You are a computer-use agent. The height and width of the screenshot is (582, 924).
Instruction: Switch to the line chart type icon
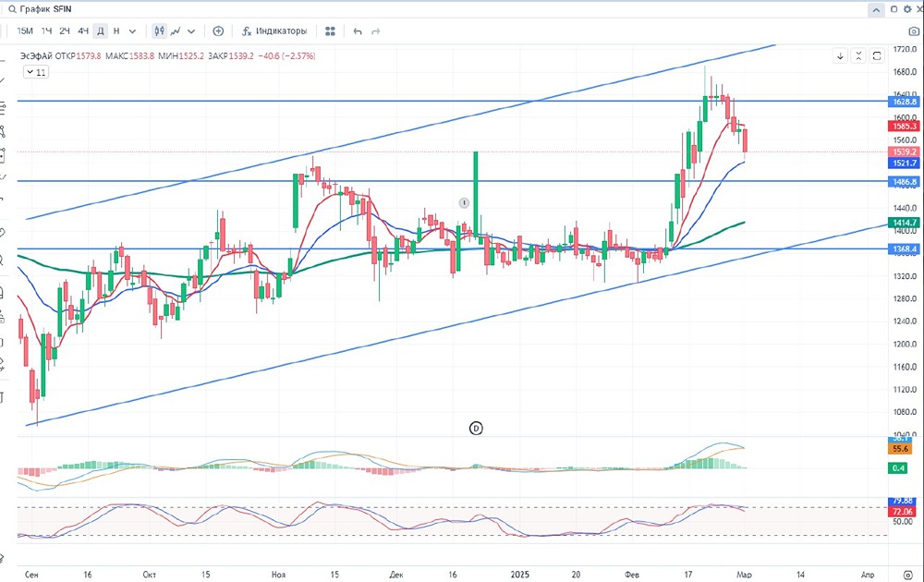pyautogui.click(x=176, y=31)
